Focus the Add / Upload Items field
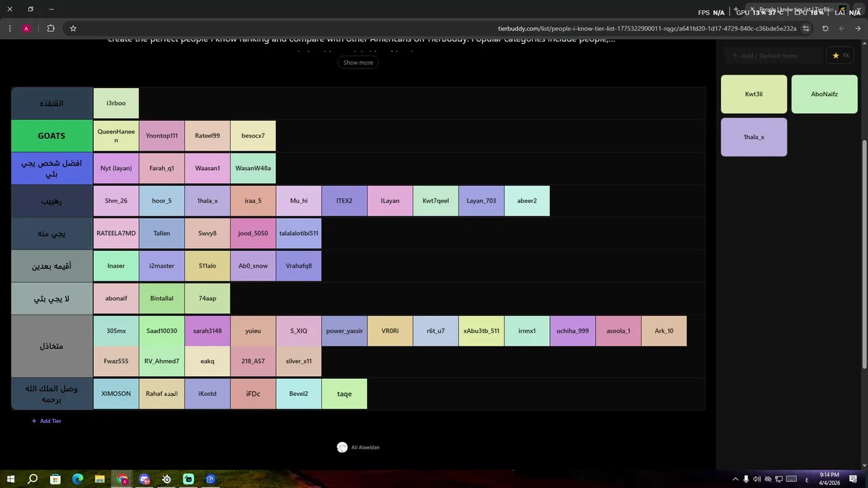 (772, 56)
